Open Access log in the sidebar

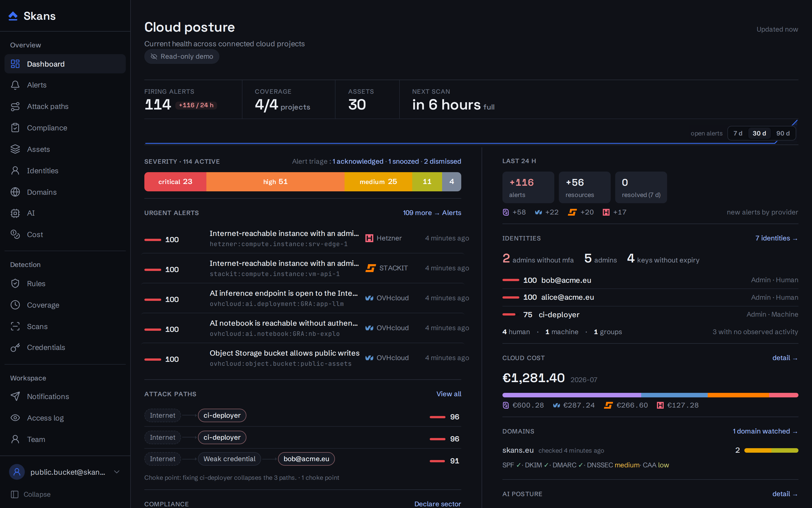pyautogui.click(x=65, y=418)
